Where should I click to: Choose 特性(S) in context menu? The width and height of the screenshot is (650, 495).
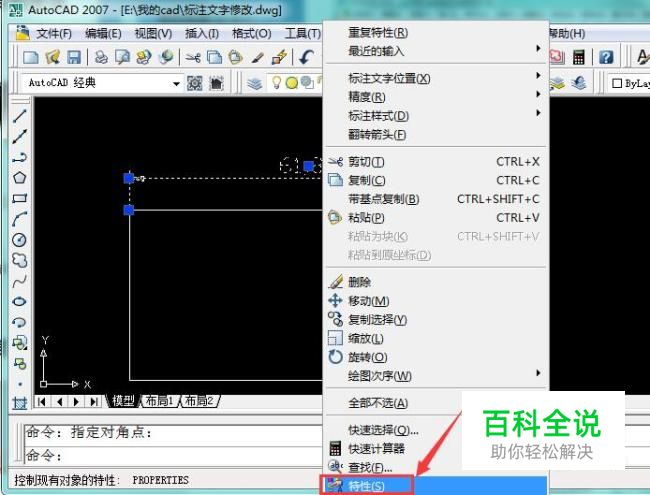tap(434, 485)
